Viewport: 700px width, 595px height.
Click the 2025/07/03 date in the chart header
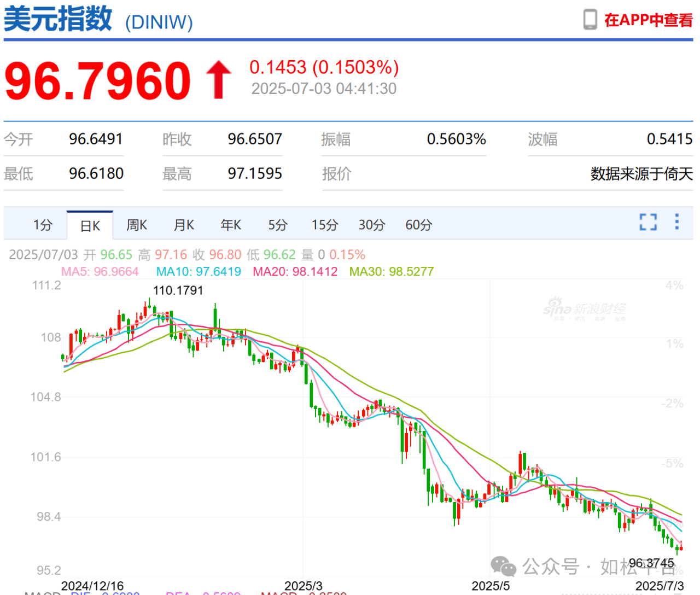click(44, 255)
